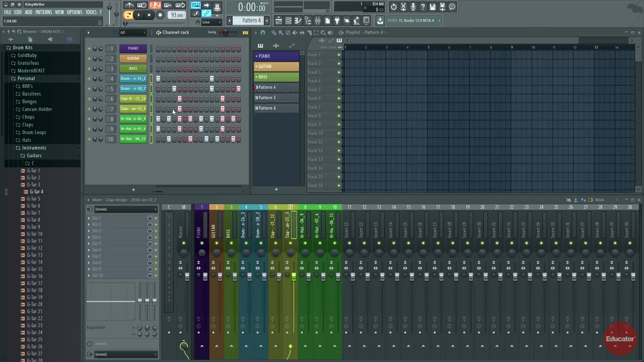
Task: Click the Save project floppy icon
Action: (432, 7)
